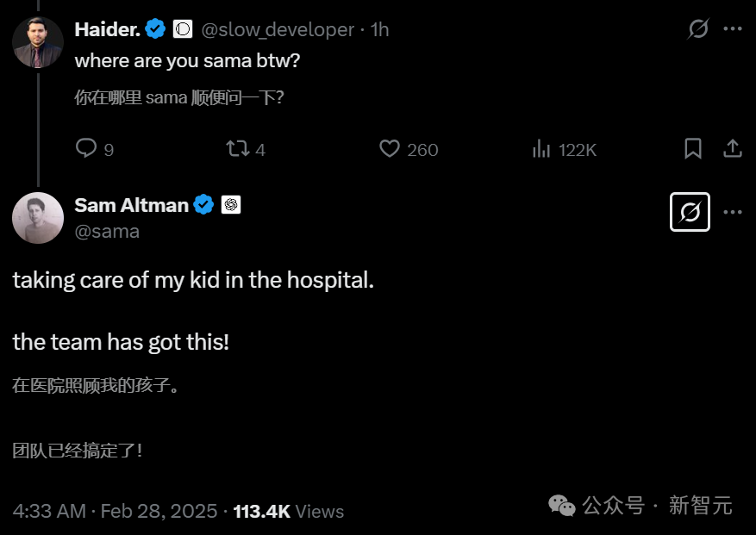This screenshot has height=535, width=756.
Task: Click highlighted Grok icon on Sam Altman's tweet
Action: [x=690, y=212]
